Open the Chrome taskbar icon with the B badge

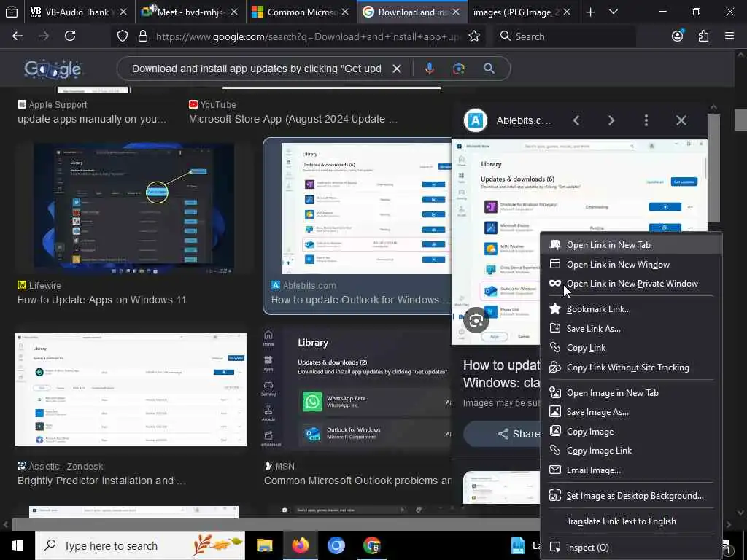(371, 545)
